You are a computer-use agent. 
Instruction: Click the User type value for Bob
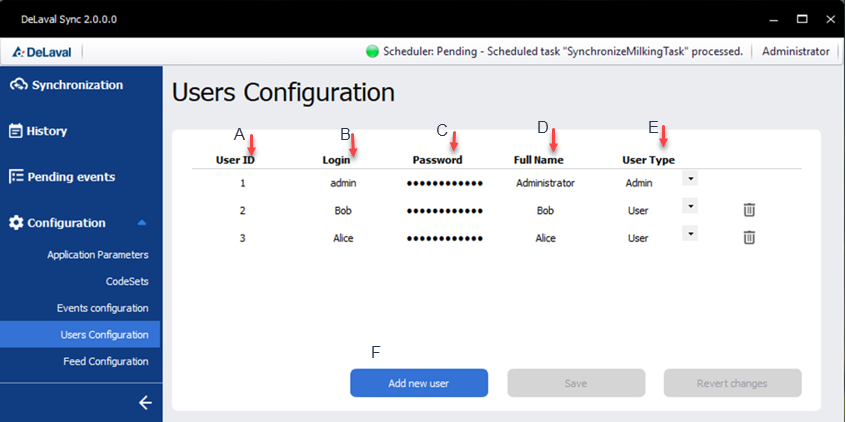tap(638, 210)
